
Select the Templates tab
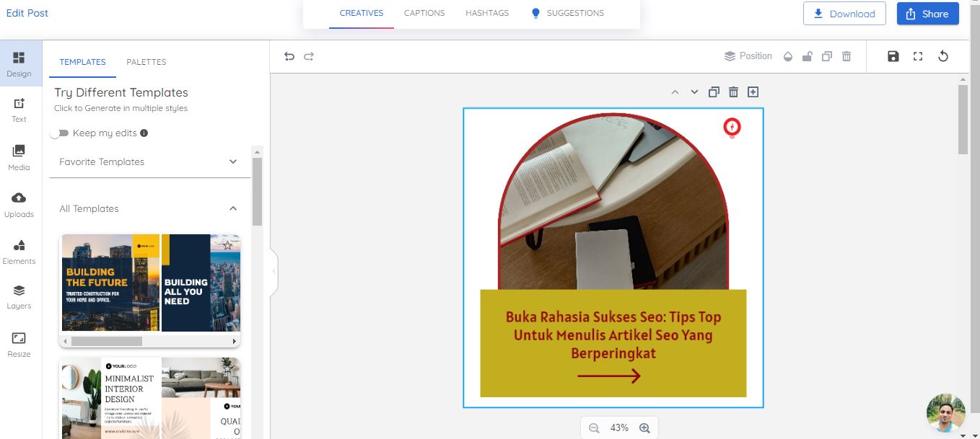point(82,62)
